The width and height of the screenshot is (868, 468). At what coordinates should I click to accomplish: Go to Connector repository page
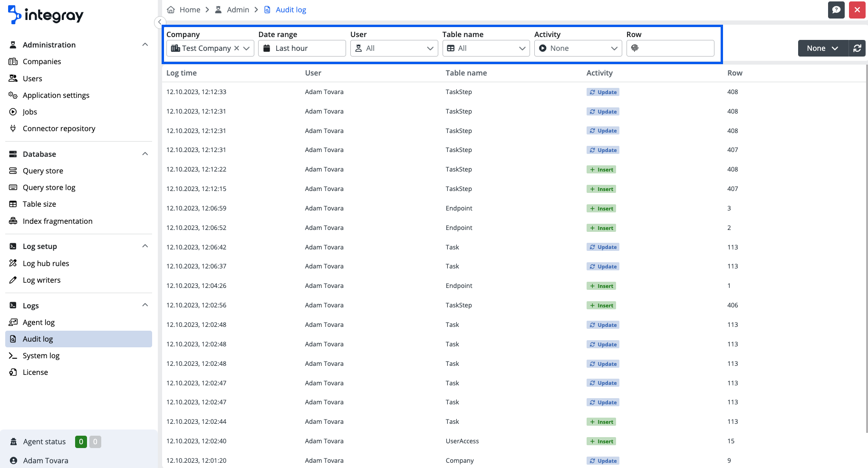click(x=59, y=129)
